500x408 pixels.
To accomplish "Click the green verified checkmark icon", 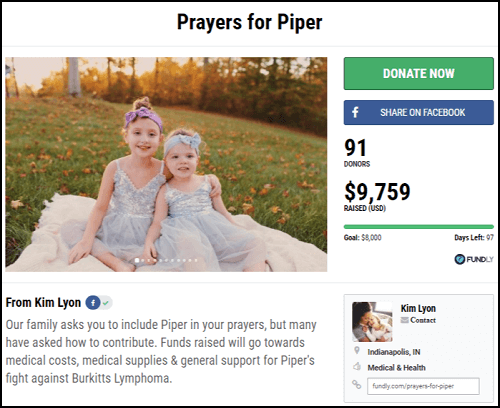I will click(x=106, y=303).
